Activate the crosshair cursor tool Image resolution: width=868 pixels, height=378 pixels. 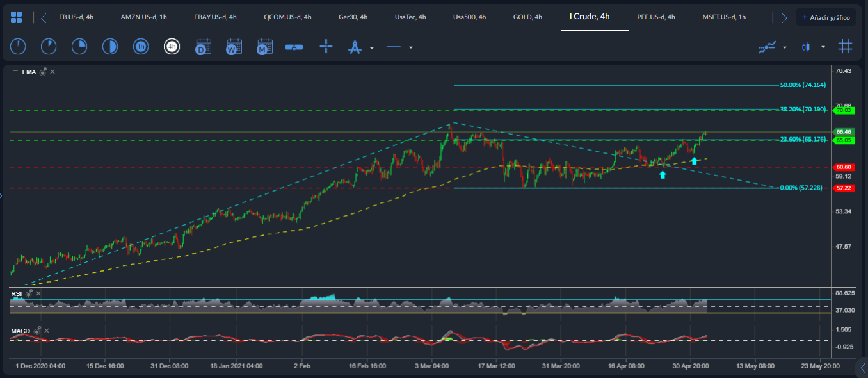click(326, 46)
